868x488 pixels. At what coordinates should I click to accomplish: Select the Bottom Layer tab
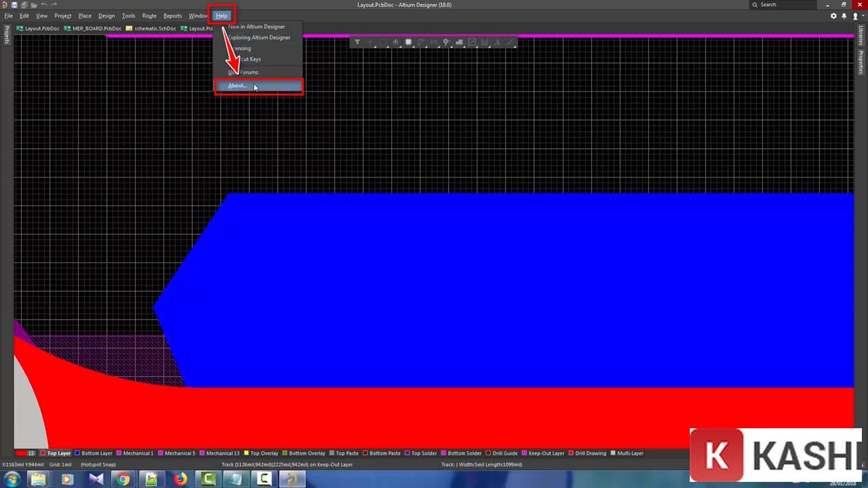click(96, 453)
